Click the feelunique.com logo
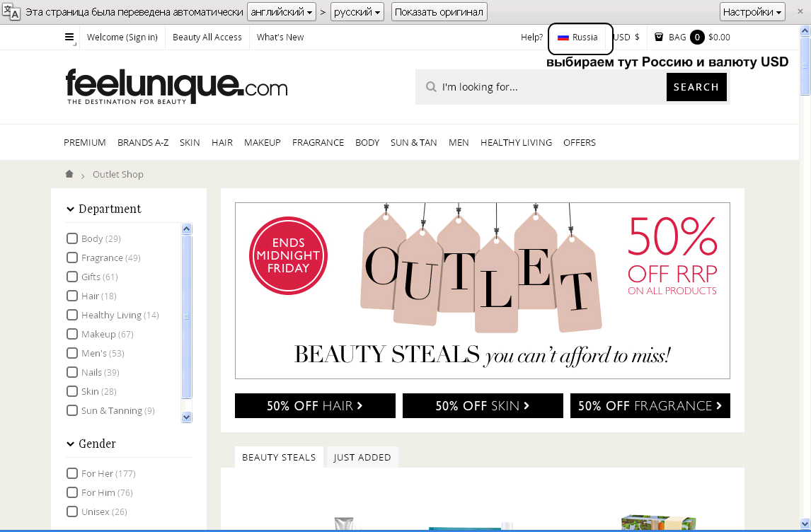Screen dimensions: 811x532 [x=176, y=87]
